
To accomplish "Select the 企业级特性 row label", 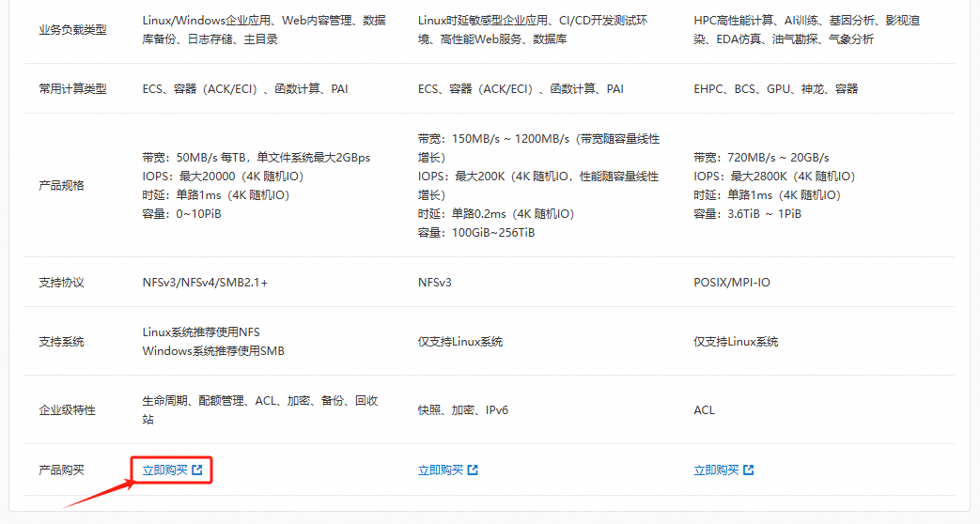I will click(x=67, y=410).
